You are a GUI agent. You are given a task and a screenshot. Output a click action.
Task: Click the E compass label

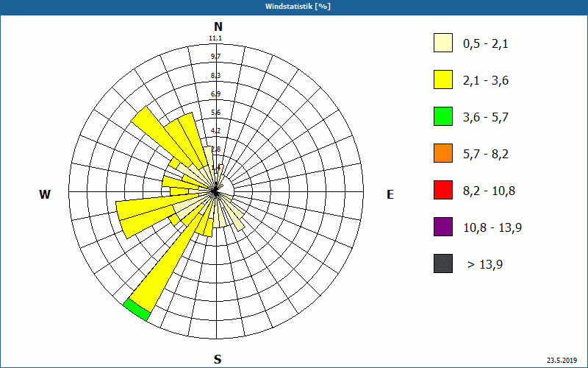coord(390,194)
